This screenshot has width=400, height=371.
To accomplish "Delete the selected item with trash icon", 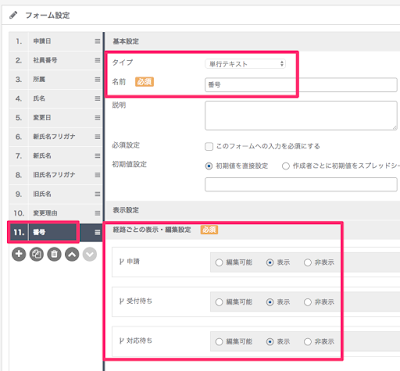I will click(54, 254).
